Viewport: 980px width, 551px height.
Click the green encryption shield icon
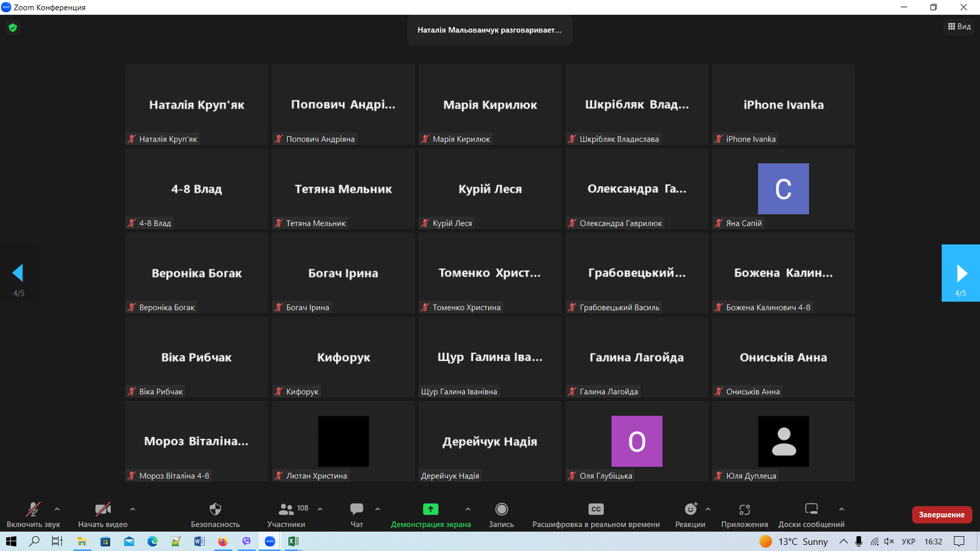click(13, 28)
